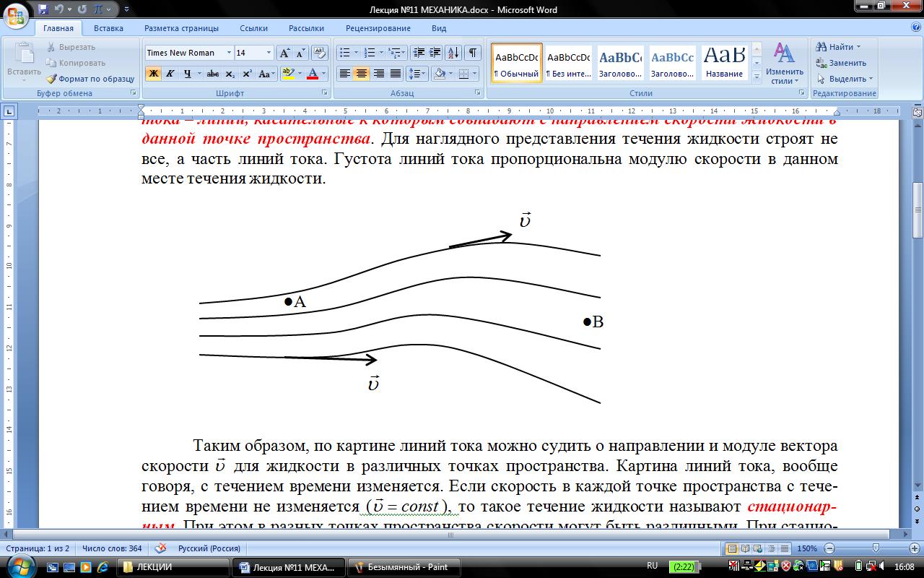Screen dimensions: 924x578
Task: Toggle Bold (Ж) formatting
Action: 153,74
